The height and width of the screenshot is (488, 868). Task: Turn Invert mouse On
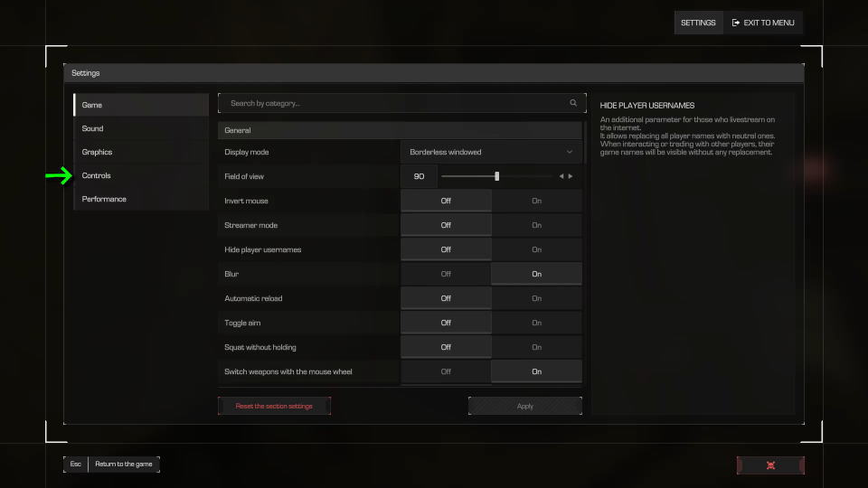536,201
